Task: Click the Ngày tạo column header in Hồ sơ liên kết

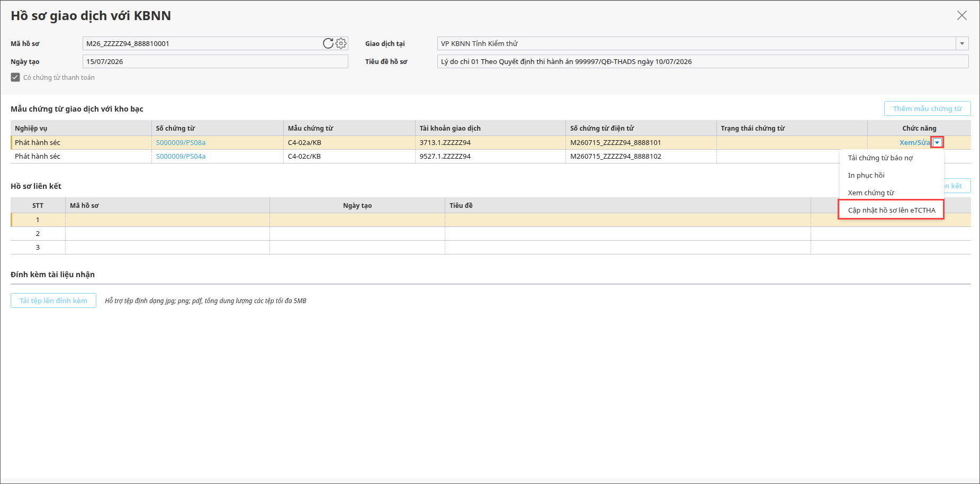Action: [357, 205]
